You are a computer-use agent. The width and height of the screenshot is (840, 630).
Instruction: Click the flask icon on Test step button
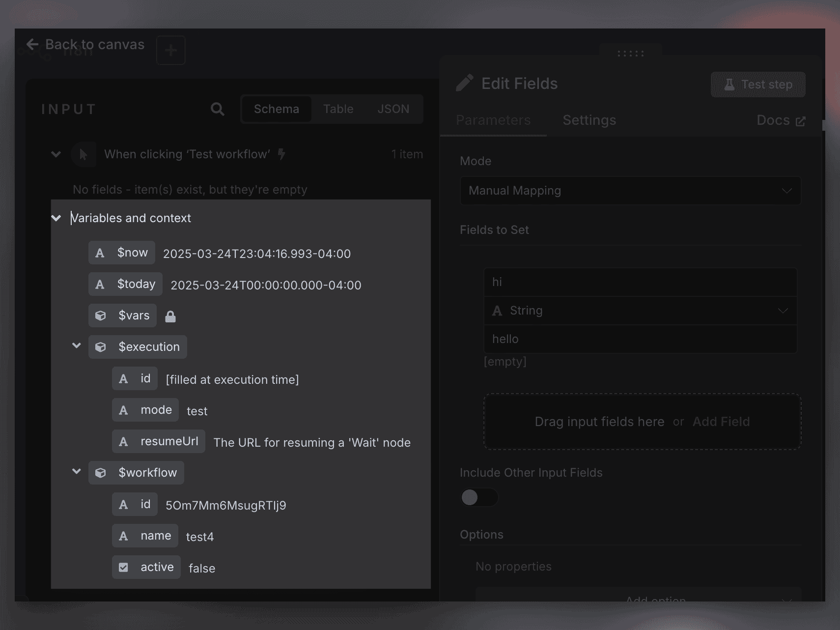point(729,84)
